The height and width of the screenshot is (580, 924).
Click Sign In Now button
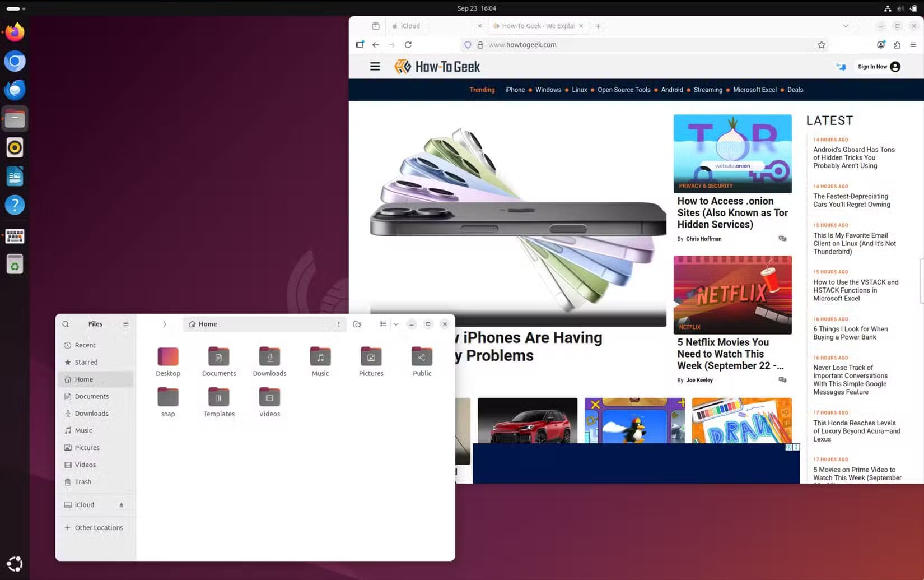(879, 67)
